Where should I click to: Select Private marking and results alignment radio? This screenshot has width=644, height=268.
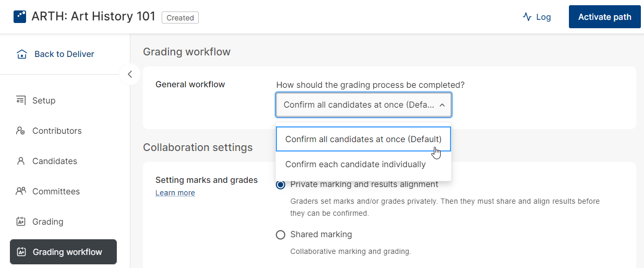pyautogui.click(x=281, y=184)
